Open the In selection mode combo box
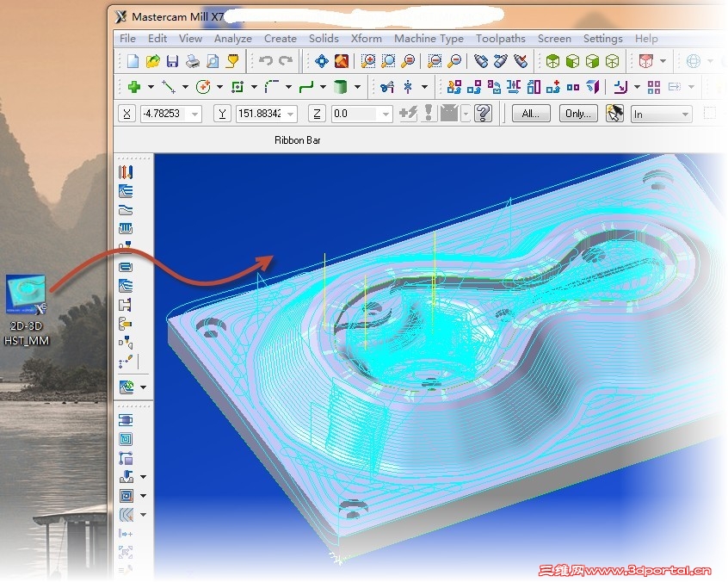 tap(662, 114)
